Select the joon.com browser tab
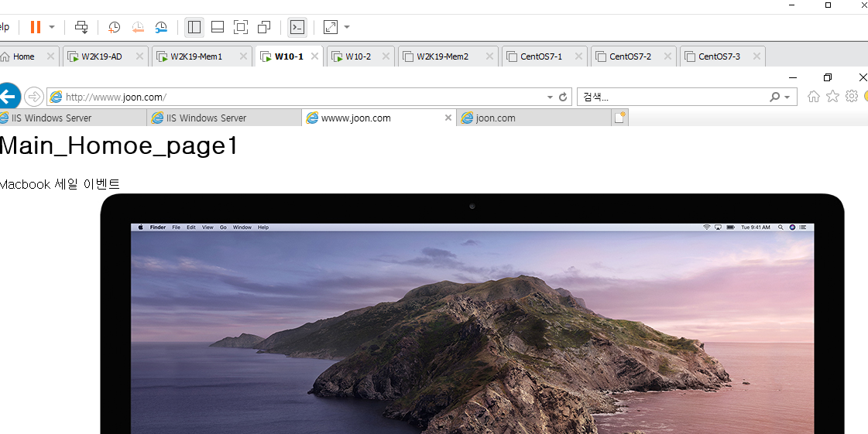This screenshot has height=434, width=868. pyautogui.click(x=533, y=118)
